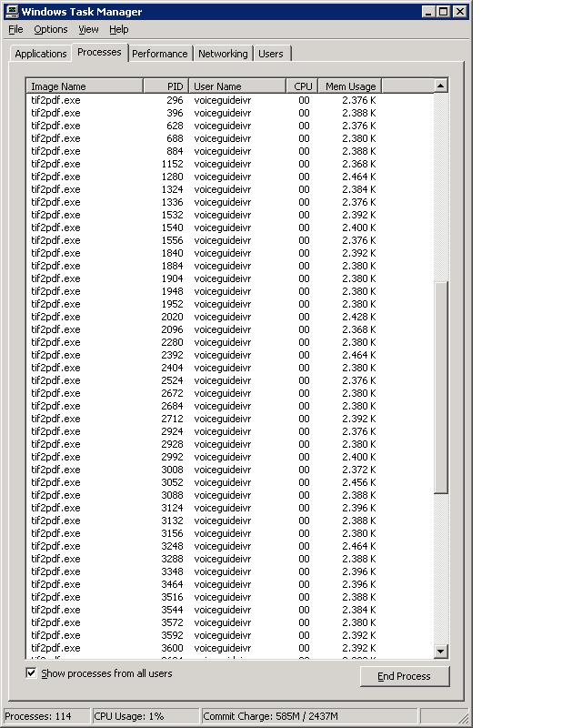Switch to the Users tab
Viewport: 582px width, 728px height.
coord(271,55)
